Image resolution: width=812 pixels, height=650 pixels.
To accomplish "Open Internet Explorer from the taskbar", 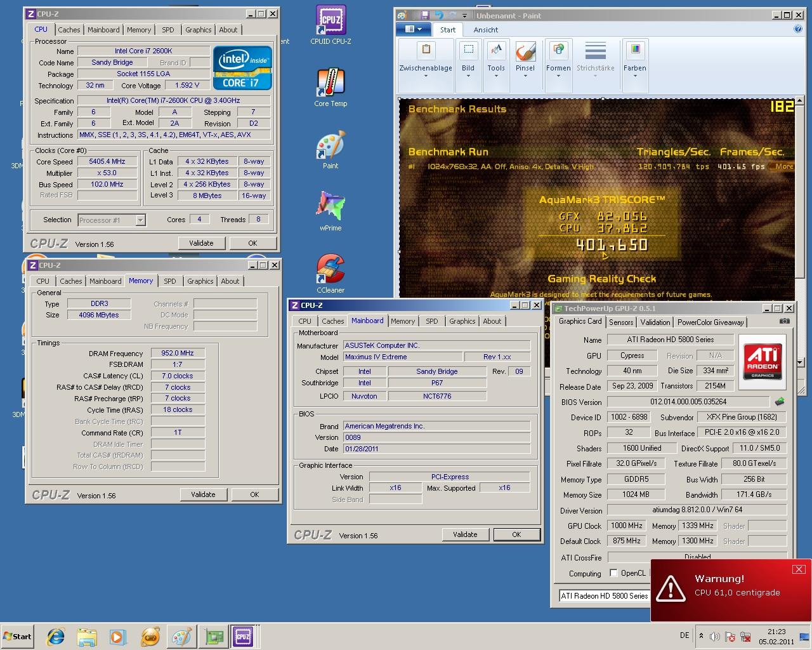I will pyautogui.click(x=56, y=636).
